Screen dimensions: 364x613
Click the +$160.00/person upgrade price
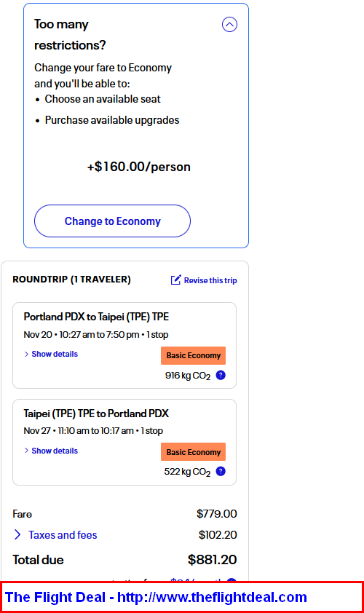[x=139, y=167]
